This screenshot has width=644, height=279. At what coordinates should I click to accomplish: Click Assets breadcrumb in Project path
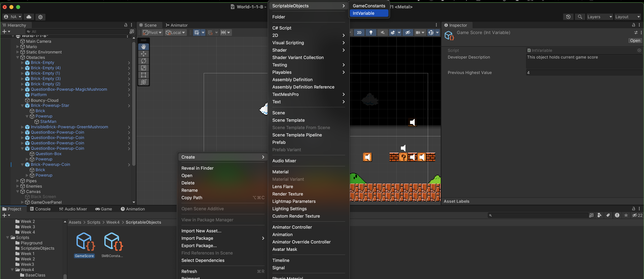click(75, 222)
